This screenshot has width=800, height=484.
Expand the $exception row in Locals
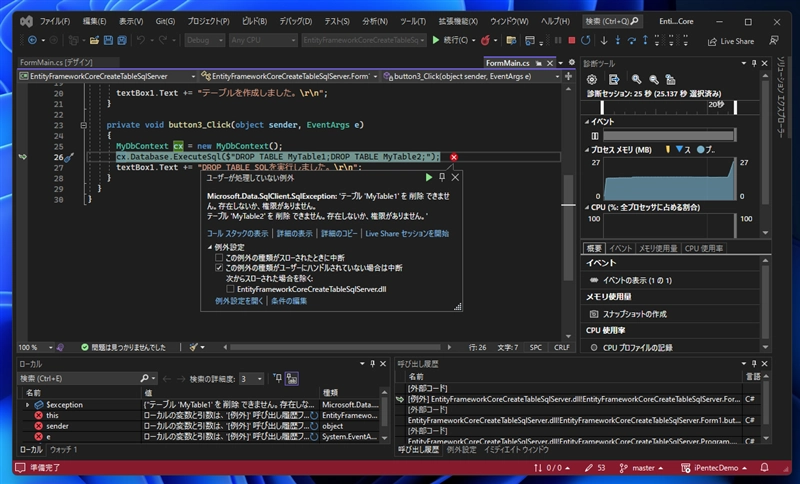[28, 404]
